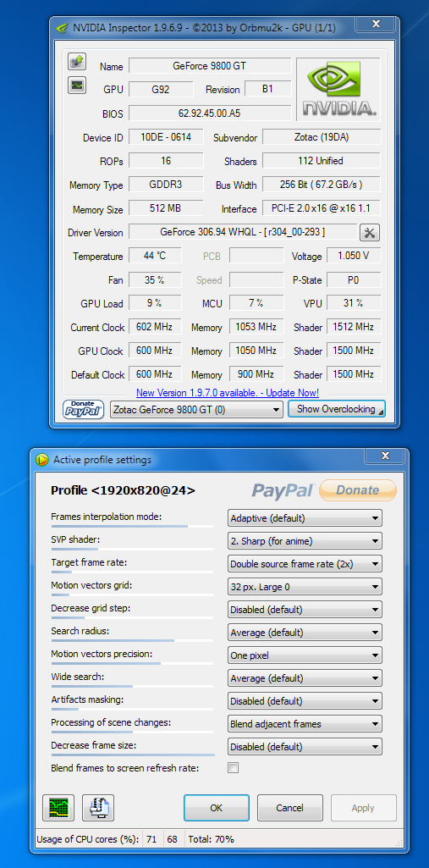Click the Temperature value 44 °C

click(155, 256)
